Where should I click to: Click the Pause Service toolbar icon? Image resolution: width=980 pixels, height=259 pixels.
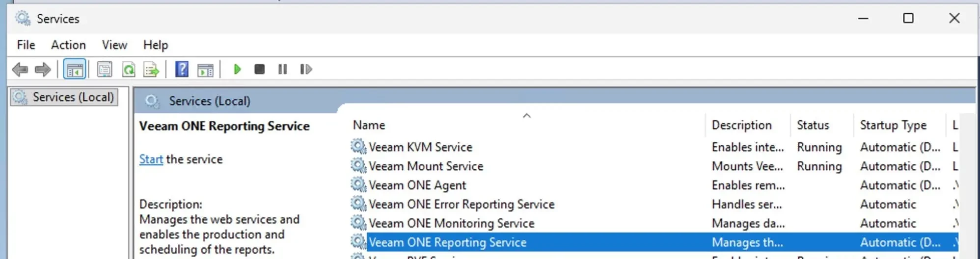click(282, 69)
